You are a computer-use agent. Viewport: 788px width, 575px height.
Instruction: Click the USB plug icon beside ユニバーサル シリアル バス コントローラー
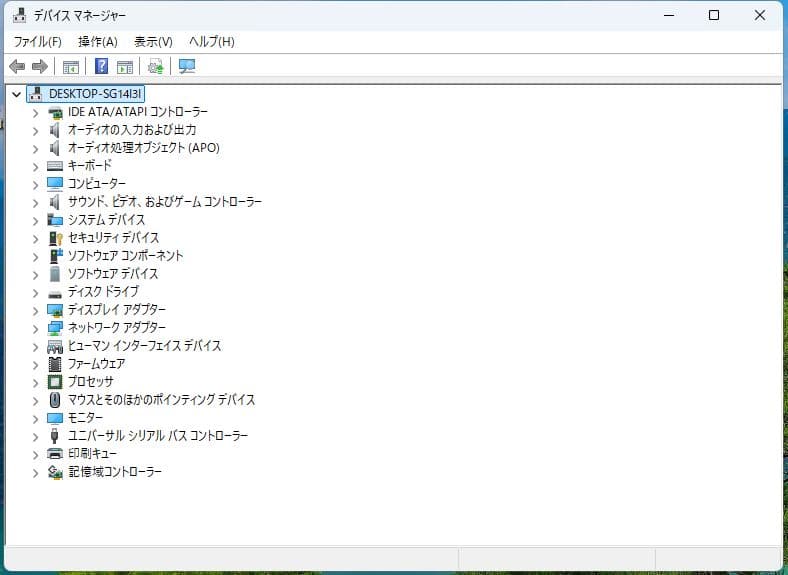(x=54, y=435)
